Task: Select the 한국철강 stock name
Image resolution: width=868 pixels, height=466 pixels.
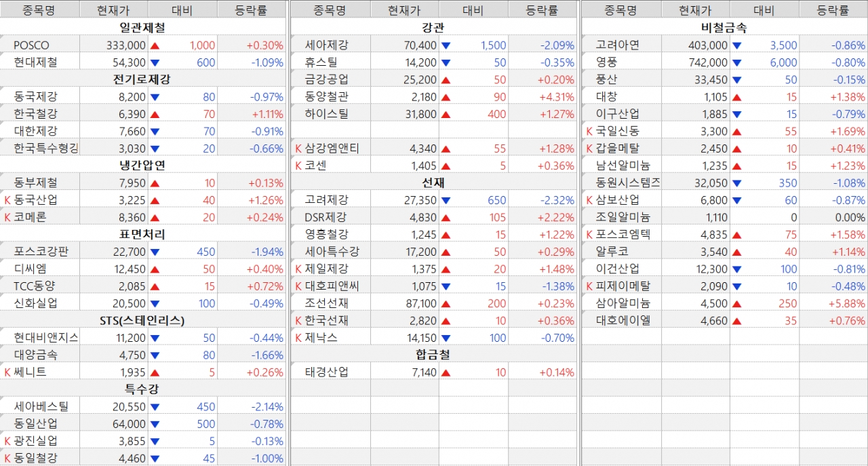Action: point(36,114)
